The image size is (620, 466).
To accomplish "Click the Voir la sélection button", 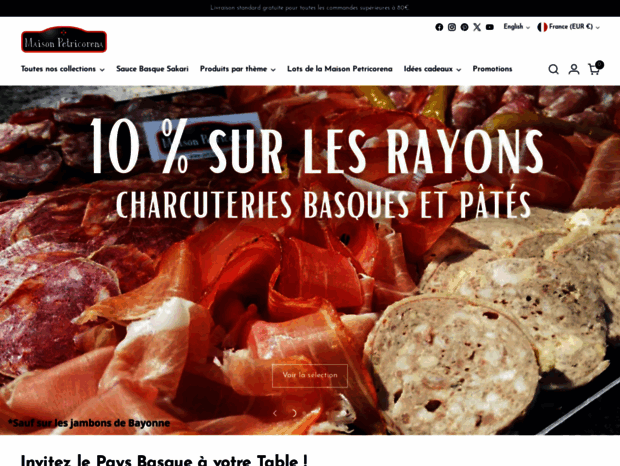I will (310, 375).
